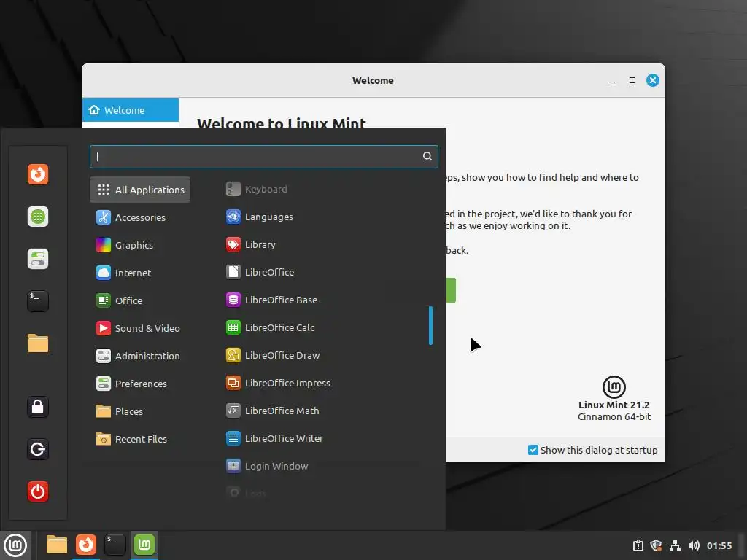Focus the menu search field
This screenshot has width=747, height=560.
(x=263, y=157)
